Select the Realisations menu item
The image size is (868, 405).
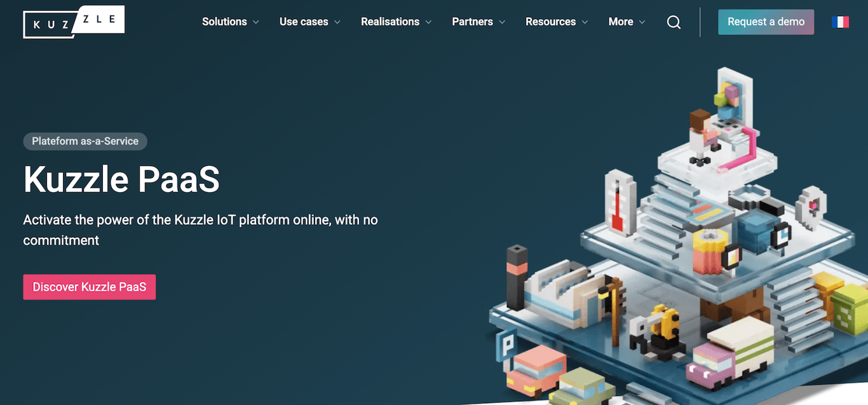390,22
